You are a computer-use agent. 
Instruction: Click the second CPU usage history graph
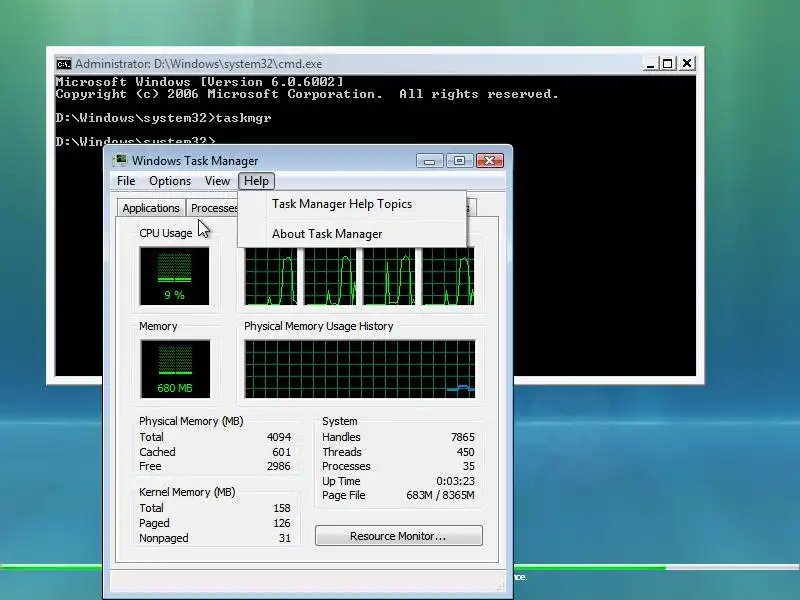(330, 277)
